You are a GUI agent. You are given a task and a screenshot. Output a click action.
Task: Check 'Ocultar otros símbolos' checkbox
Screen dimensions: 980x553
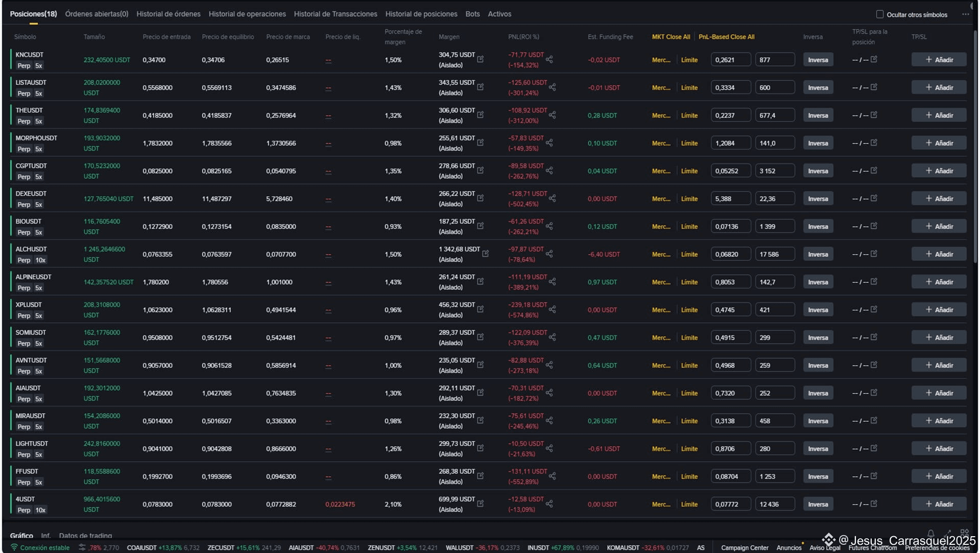[x=879, y=14]
